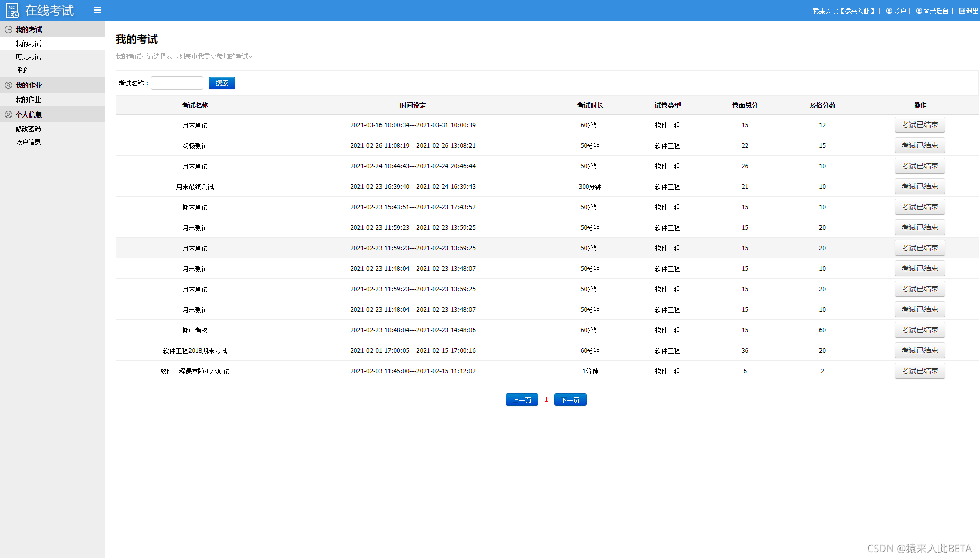Collapse the 我的考试 sidebar section header
The image size is (980, 558).
(x=53, y=29)
